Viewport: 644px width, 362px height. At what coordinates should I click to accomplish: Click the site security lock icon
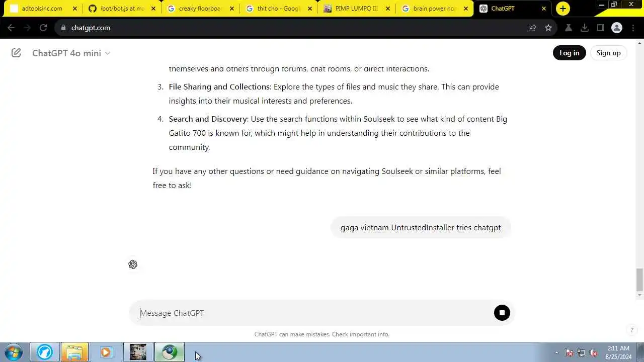click(x=63, y=28)
